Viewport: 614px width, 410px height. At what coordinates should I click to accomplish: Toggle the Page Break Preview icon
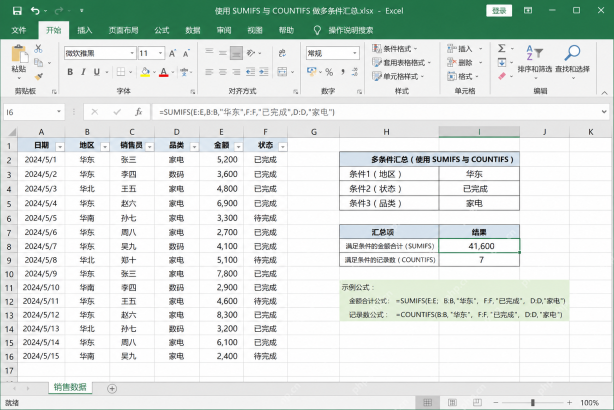click(477, 402)
